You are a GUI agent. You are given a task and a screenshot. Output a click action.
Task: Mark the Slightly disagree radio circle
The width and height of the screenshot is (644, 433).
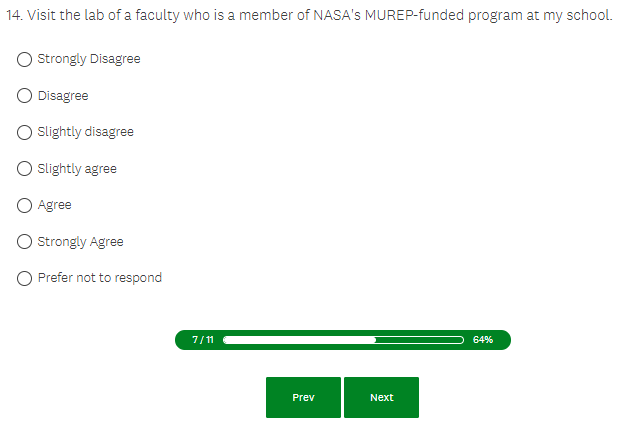pyautogui.click(x=25, y=132)
